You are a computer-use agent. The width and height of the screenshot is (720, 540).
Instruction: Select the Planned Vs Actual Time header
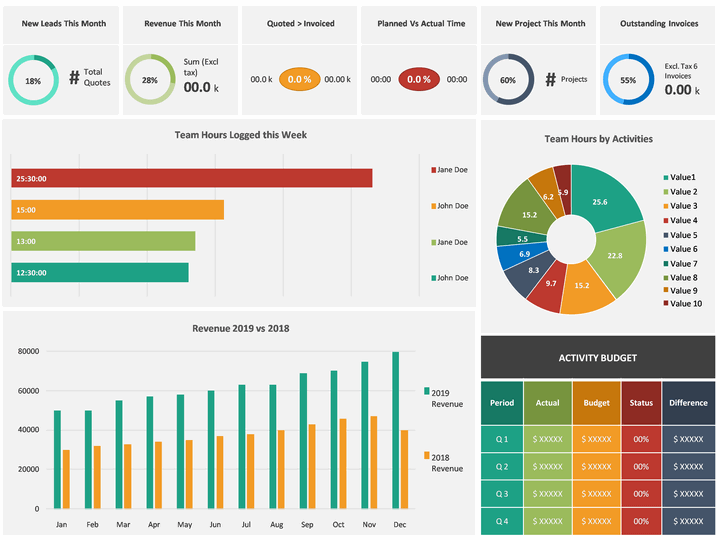[421, 23]
